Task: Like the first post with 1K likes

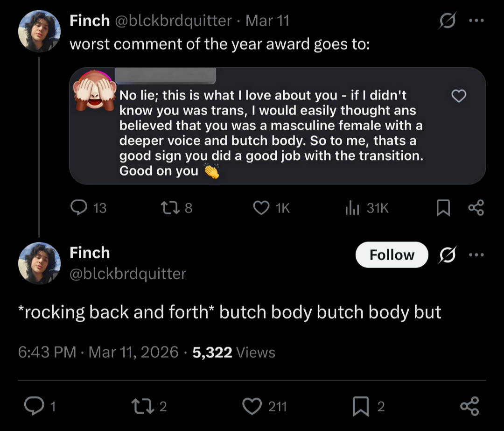Action: (261, 207)
